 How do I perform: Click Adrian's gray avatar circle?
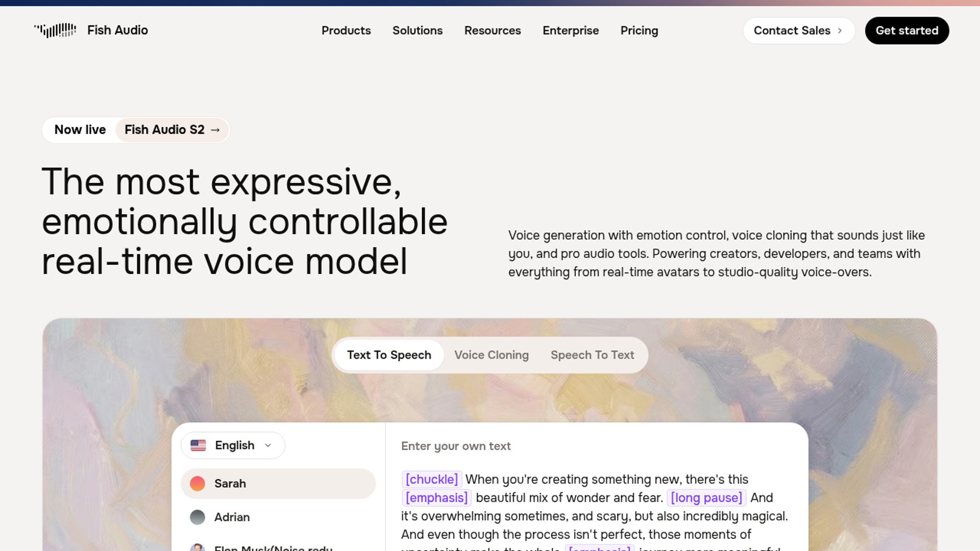click(198, 517)
